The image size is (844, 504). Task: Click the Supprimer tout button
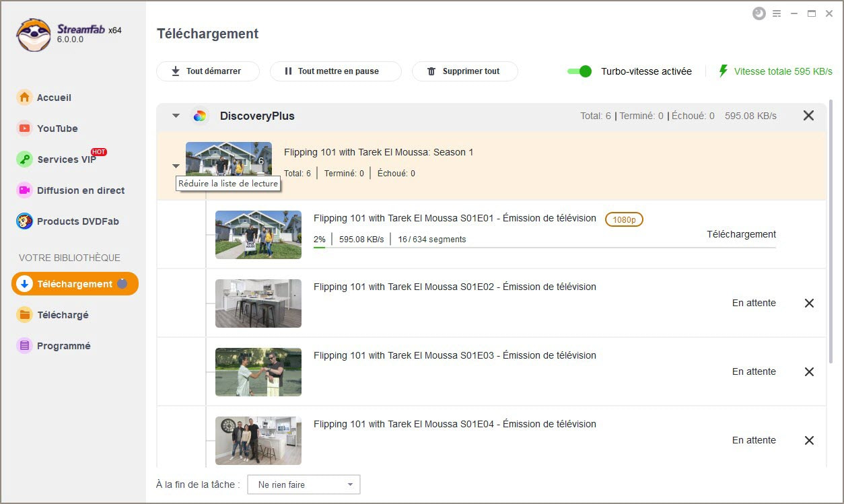pyautogui.click(x=465, y=71)
